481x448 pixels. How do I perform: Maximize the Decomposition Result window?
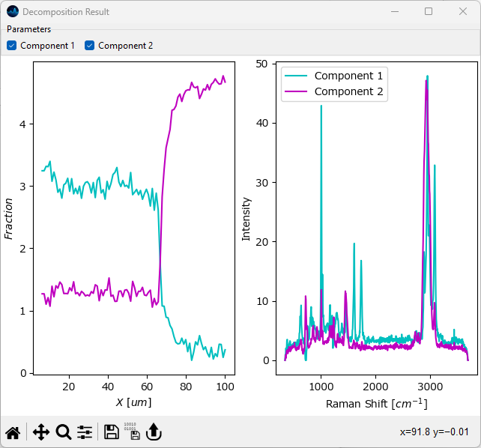(x=429, y=12)
